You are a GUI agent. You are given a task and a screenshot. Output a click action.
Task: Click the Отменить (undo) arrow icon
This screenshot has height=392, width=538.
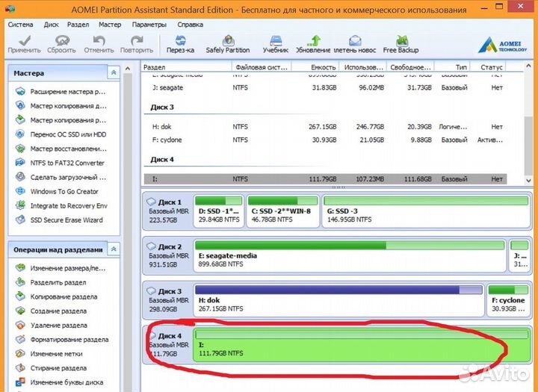[x=99, y=40]
